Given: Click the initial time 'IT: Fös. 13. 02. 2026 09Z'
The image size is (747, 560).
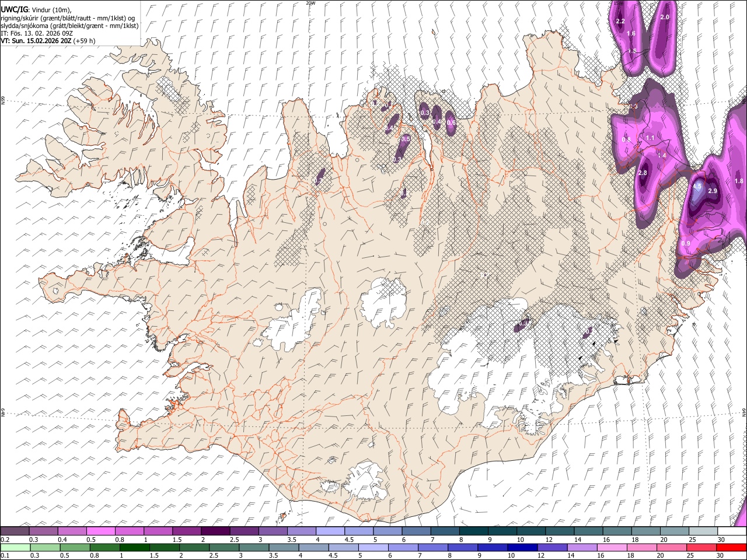Looking at the screenshot, I should point(37,33).
